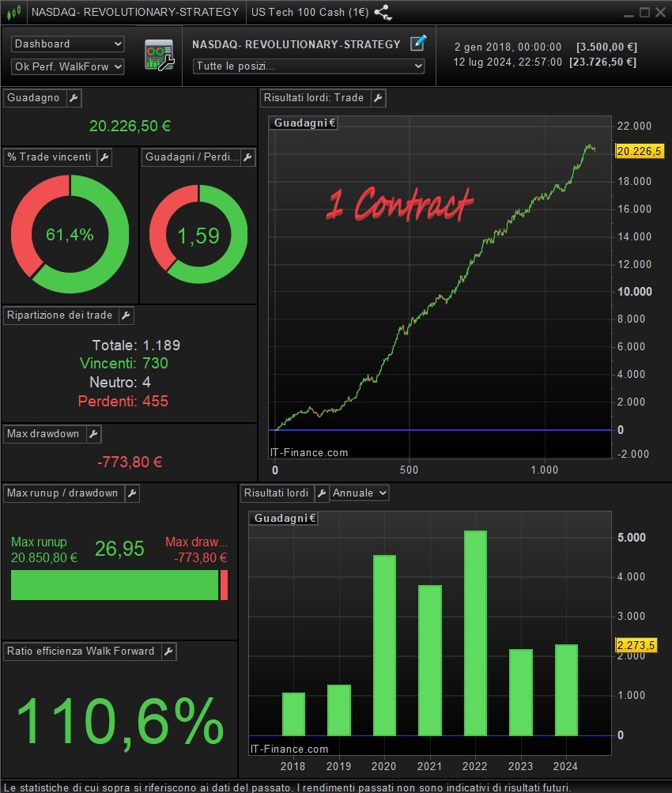Click the % Trade vincenti panel label
Screen dimensions: 672x793
[x=50, y=157]
